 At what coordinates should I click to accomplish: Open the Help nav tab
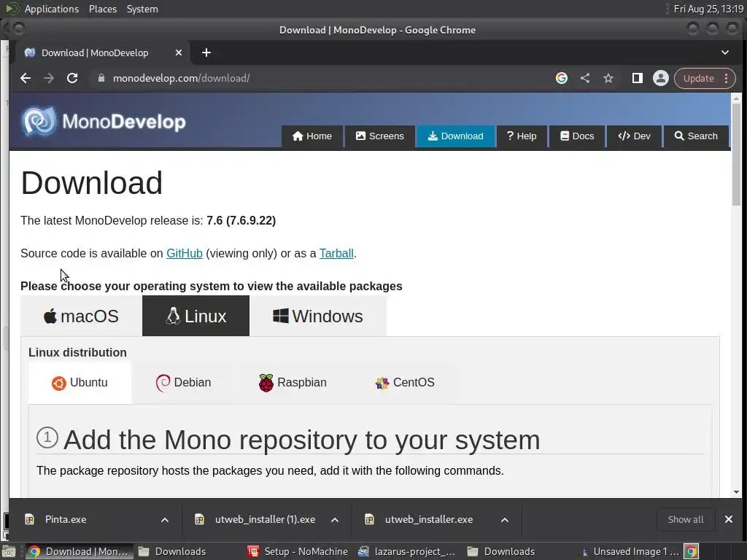tap(522, 136)
